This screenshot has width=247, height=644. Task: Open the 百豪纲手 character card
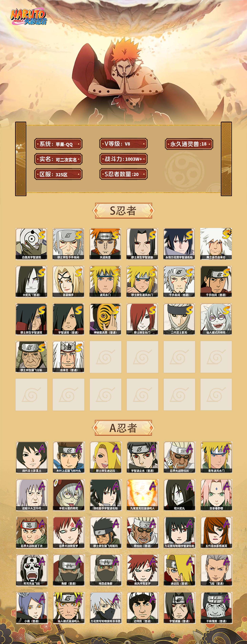tap(68, 282)
